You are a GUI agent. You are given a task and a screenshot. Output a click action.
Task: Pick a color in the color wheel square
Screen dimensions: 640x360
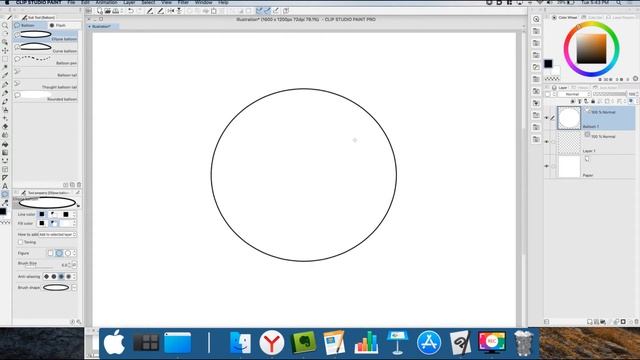(591, 49)
